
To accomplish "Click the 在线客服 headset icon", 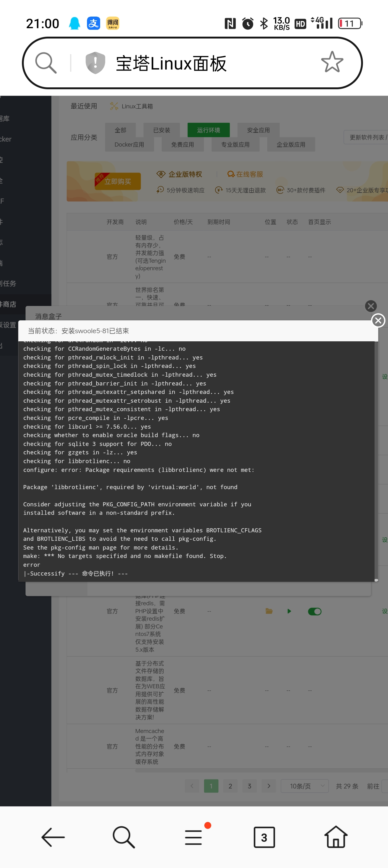I will click(x=231, y=174).
